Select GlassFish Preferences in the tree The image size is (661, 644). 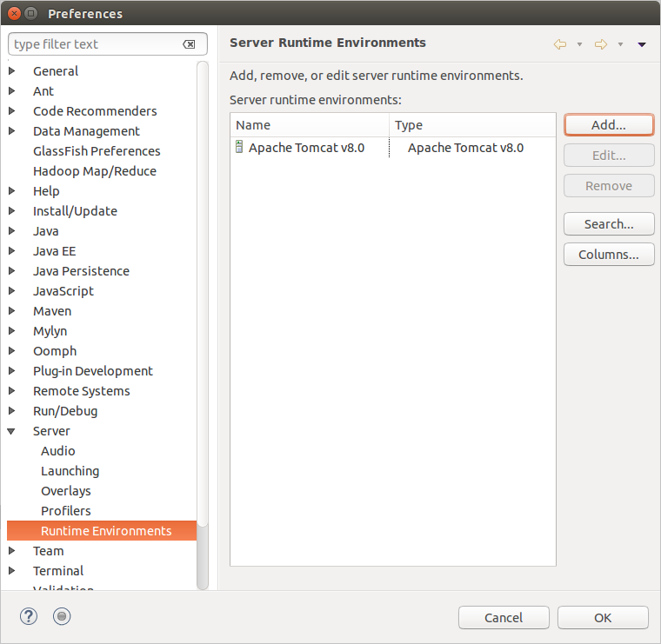point(97,151)
